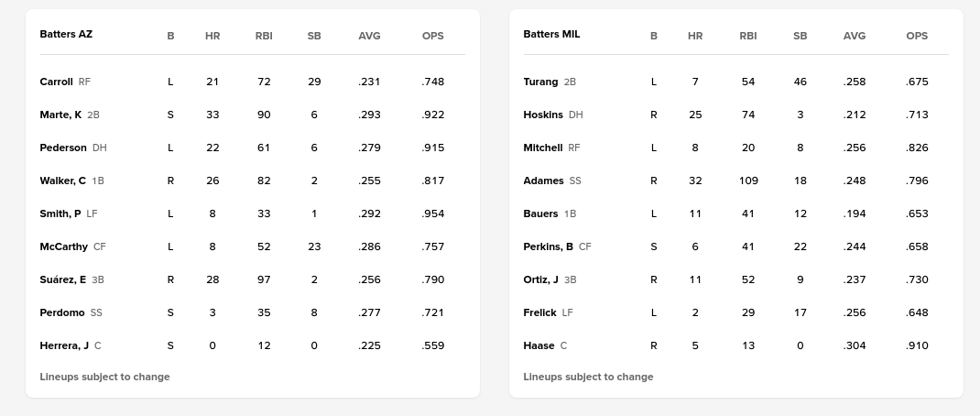Click SB column header in MIL table
Screen dimensions: 980x416
800,36
